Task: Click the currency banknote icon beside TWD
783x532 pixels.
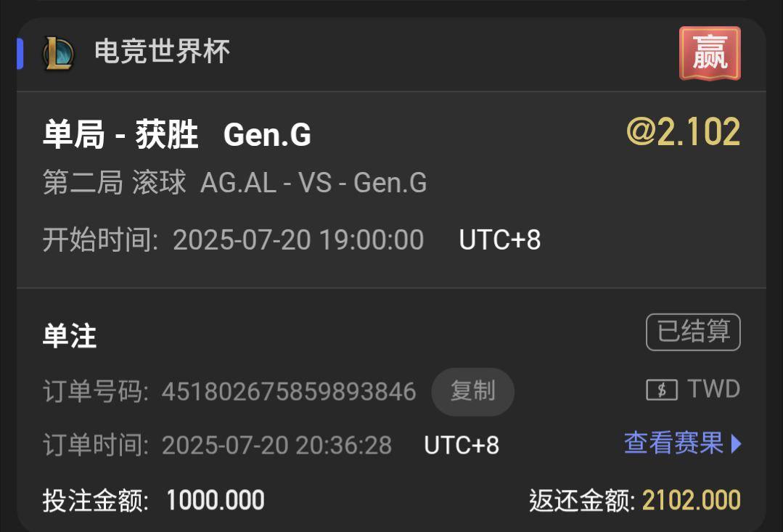Action: [662, 390]
